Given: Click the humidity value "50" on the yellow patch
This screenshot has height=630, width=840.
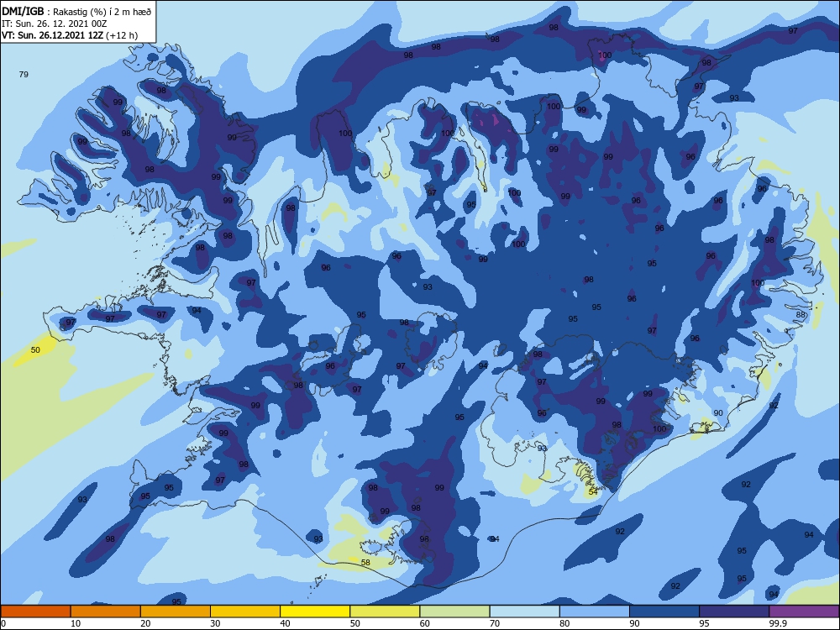Looking at the screenshot, I should point(35,349).
